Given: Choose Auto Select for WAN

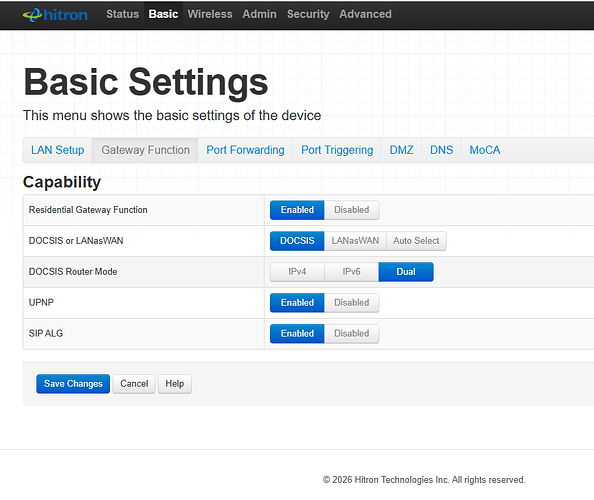Looking at the screenshot, I should click(416, 241).
